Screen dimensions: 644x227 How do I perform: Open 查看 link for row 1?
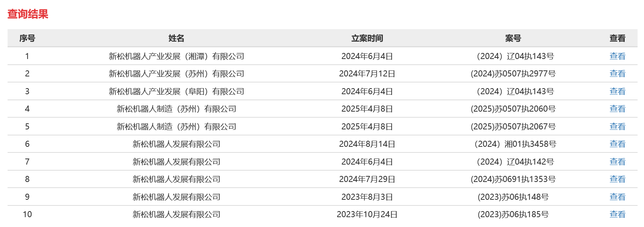[617, 56]
